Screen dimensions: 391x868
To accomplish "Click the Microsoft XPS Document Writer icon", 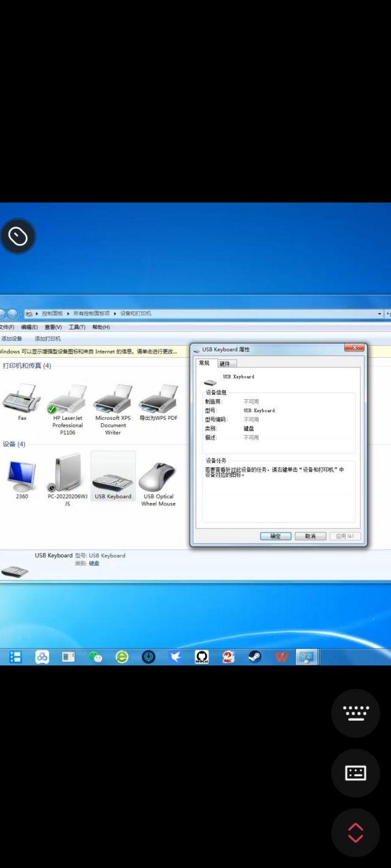I will point(112,399).
